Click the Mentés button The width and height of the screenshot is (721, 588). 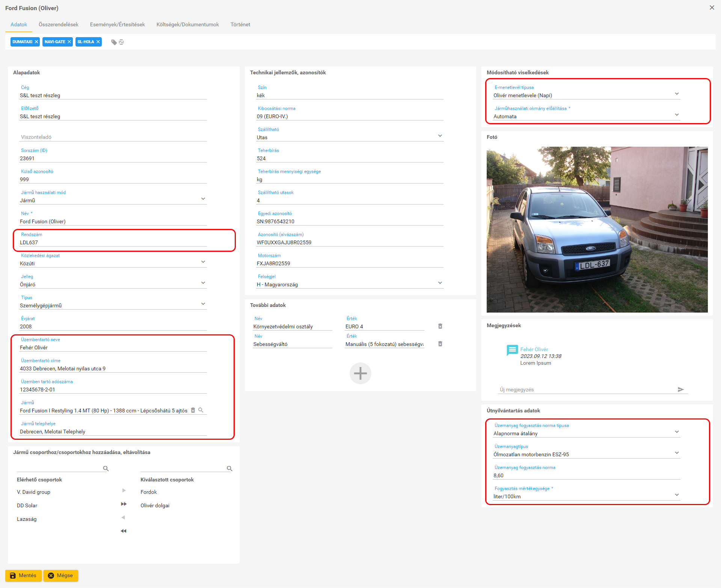pyautogui.click(x=23, y=575)
